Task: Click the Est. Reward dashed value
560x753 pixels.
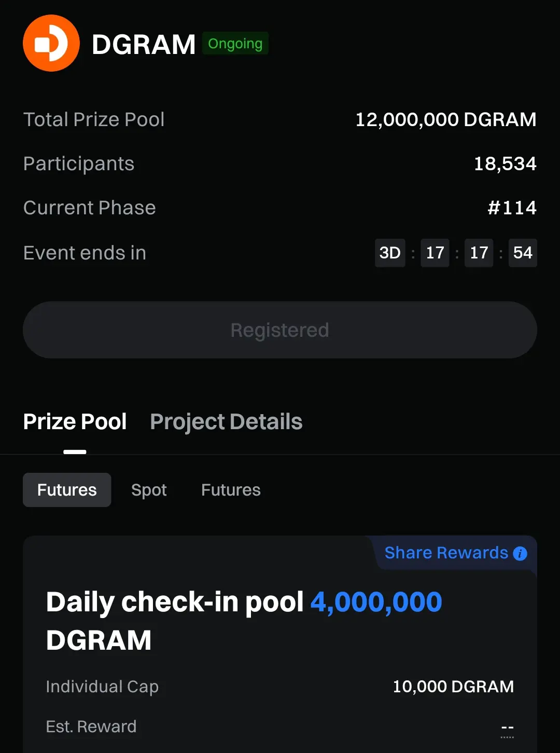Action: [508, 728]
